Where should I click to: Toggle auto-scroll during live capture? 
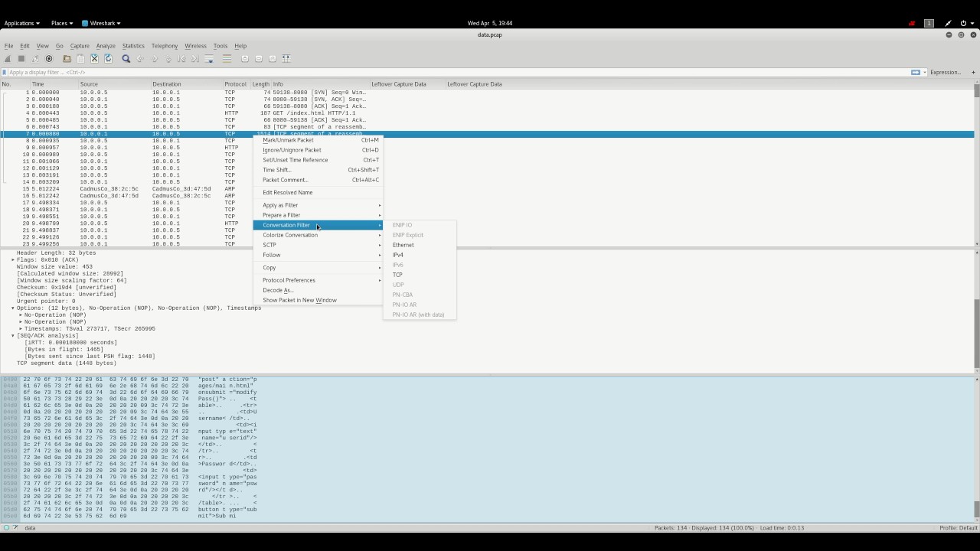pos(209,58)
